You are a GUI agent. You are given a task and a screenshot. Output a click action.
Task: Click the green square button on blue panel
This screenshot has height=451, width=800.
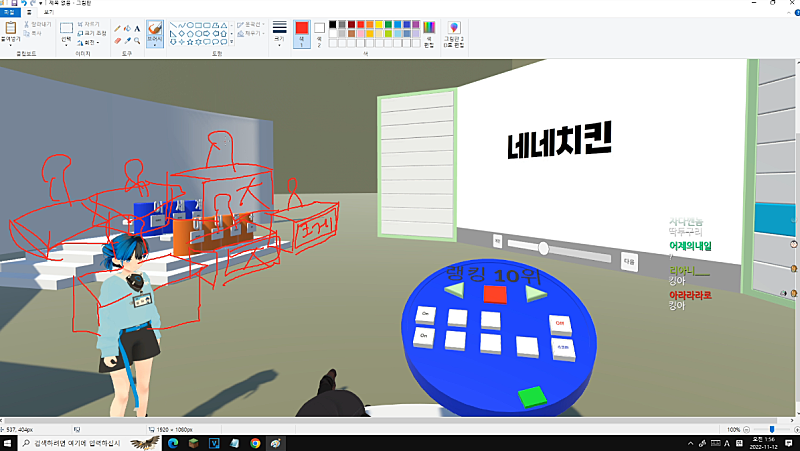click(x=532, y=396)
